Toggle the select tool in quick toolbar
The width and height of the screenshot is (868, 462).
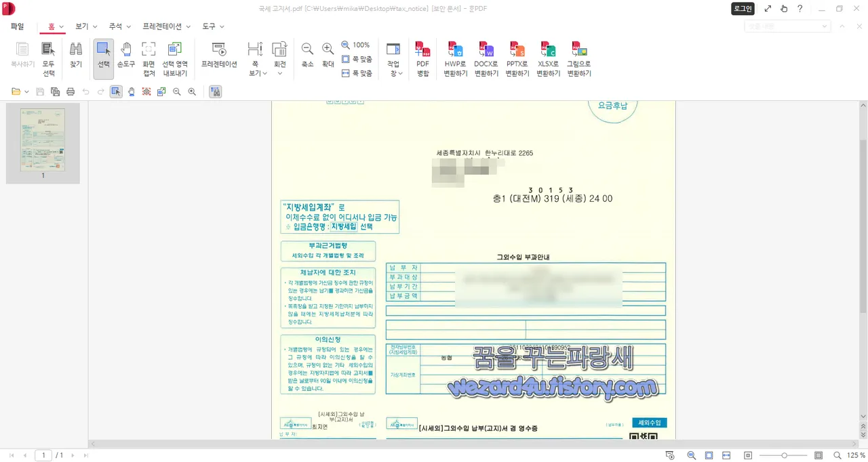116,91
